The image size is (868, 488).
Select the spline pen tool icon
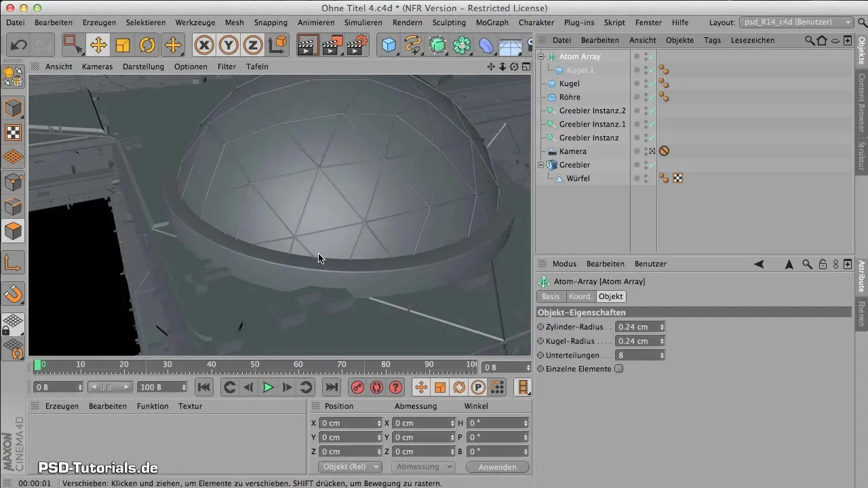pyautogui.click(x=413, y=45)
